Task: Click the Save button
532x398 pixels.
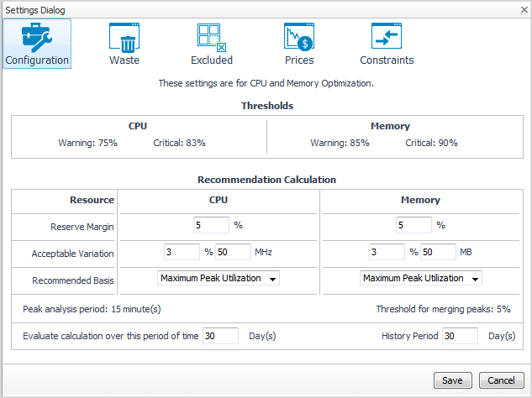Action: point(452,380)
